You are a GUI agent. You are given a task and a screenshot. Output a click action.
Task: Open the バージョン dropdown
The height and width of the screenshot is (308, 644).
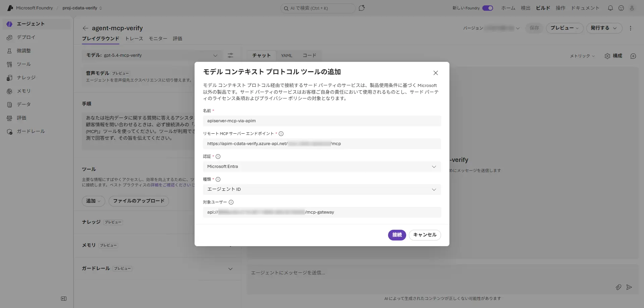click(x=491, y=28)
